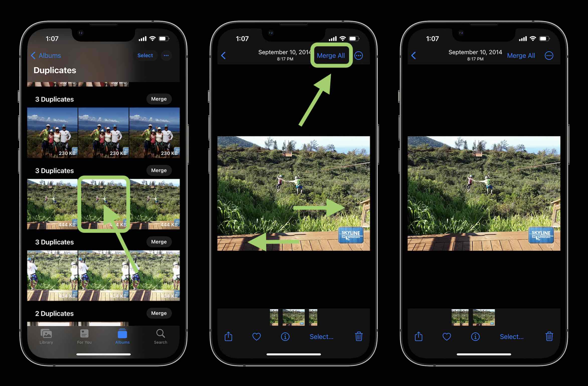Tap the back arrow on duplicate view
The height and width of the screenshot is (386, 588).
pos(224,55)
